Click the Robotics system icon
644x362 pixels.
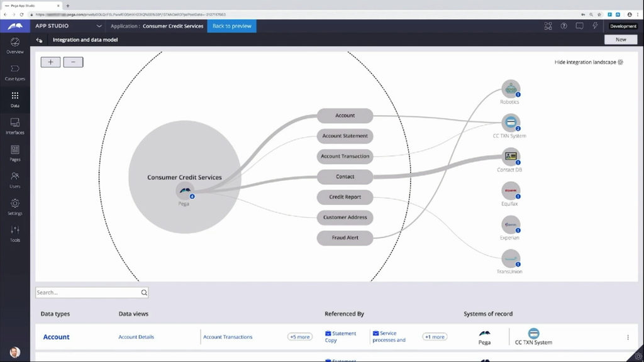(510, 89)
